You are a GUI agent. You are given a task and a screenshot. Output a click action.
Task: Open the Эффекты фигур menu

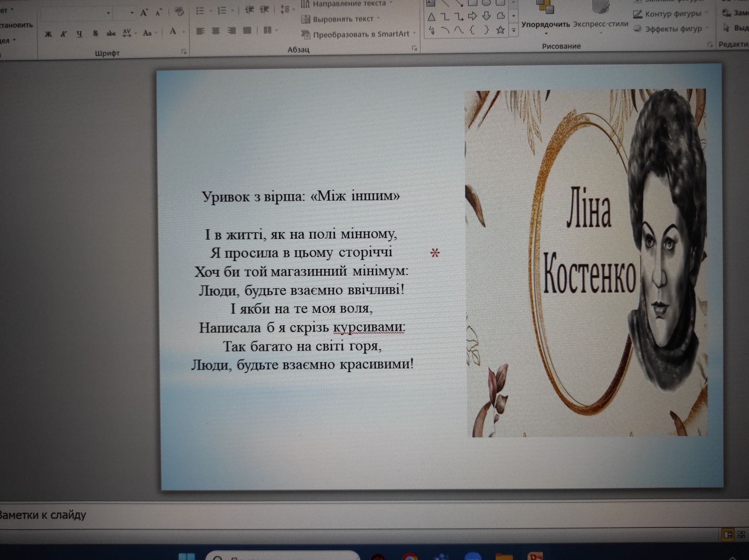point(673,29)
